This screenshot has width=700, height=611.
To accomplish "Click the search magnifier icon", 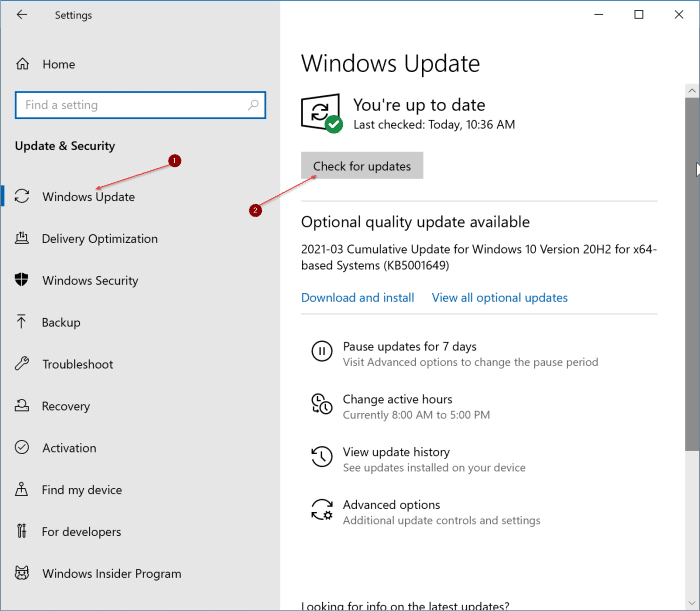I will coord(253,105).
